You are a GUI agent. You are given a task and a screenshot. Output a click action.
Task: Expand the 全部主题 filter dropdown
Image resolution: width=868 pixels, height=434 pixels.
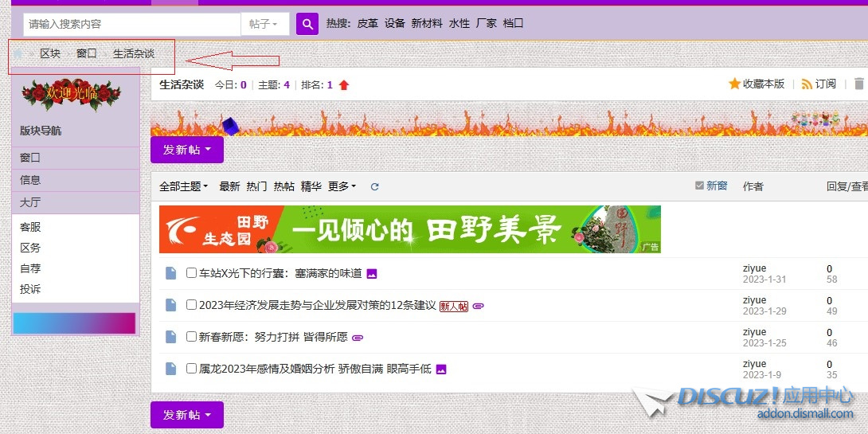pyautogui.click(x=183, y=186)
